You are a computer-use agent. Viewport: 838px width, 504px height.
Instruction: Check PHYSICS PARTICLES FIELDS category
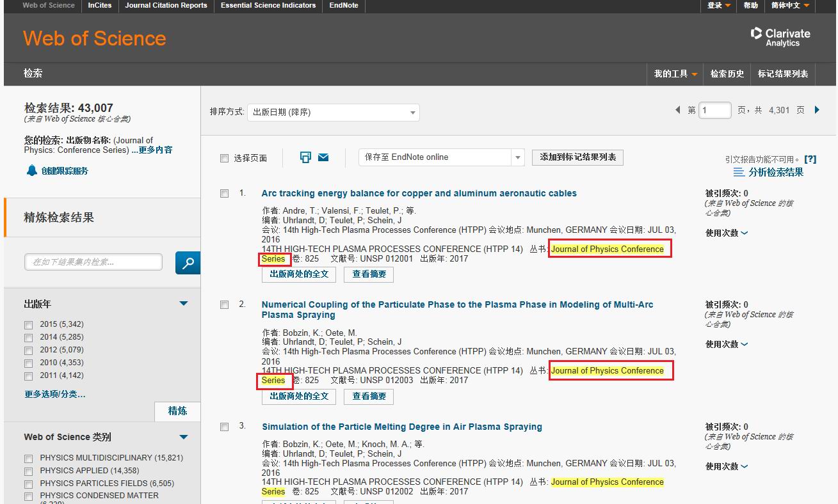tap(28, 484)
